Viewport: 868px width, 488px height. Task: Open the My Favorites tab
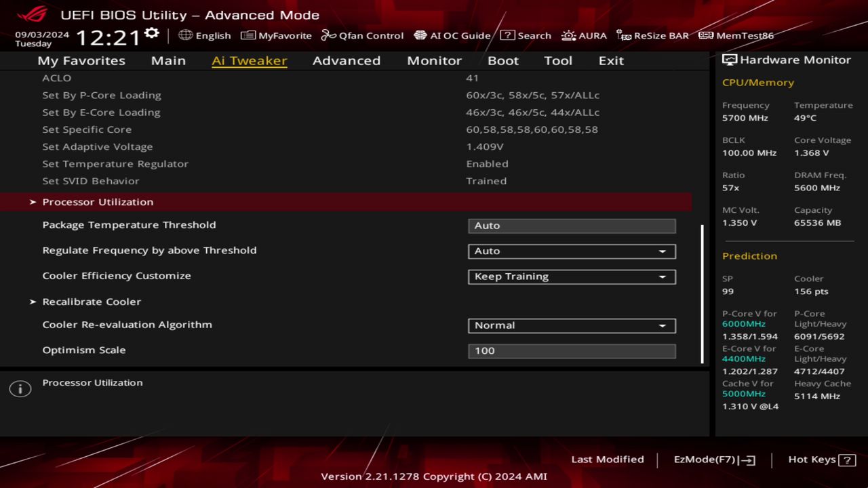[81, 60]
